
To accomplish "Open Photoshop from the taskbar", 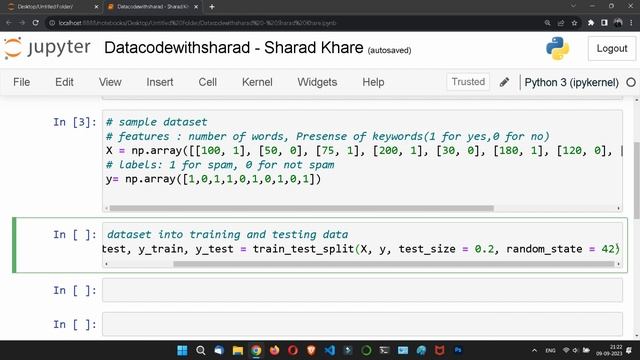I will click(x=458, y=350).
